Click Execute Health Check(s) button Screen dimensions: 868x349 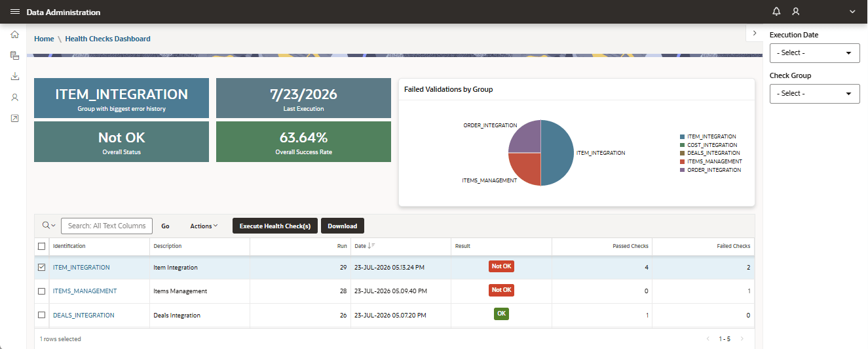pyautogui.click(x=275, y=226)
